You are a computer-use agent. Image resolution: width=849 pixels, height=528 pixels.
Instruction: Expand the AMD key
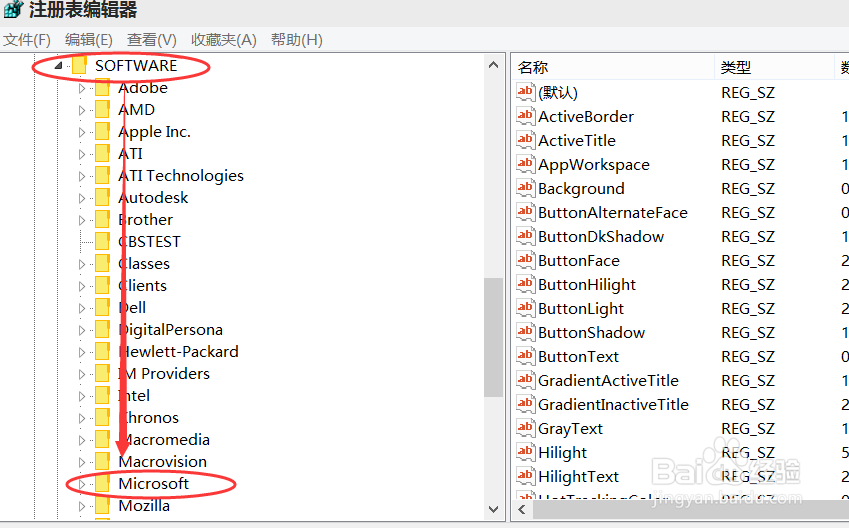[82, 110]
